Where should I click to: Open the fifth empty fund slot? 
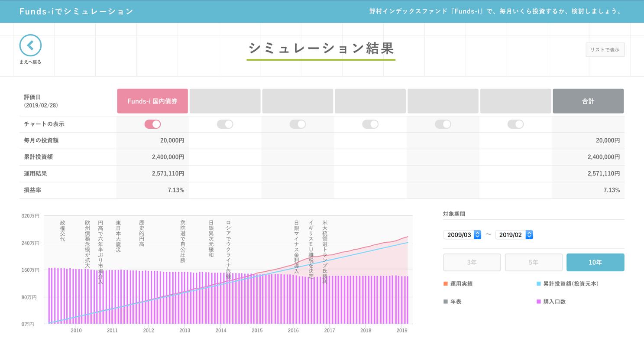pyautogui.click(x=515, y=101)
